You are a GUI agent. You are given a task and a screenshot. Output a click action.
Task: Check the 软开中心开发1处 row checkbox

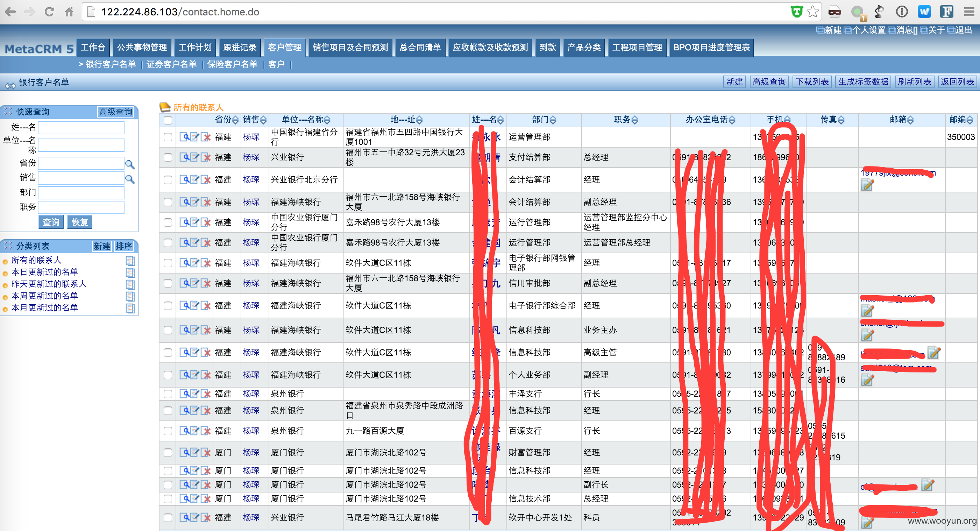tap(168, 517)
